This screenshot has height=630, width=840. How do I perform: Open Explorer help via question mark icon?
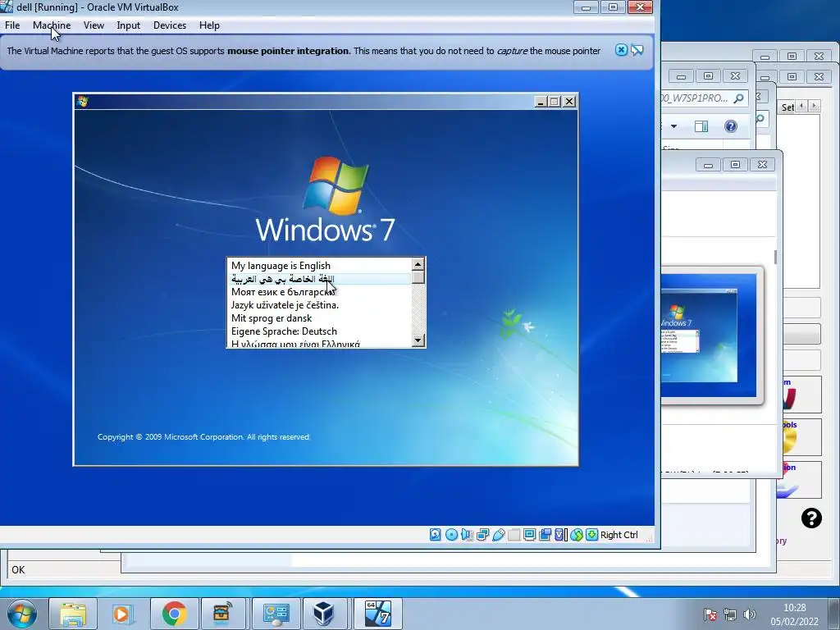(x=731, y=126)
